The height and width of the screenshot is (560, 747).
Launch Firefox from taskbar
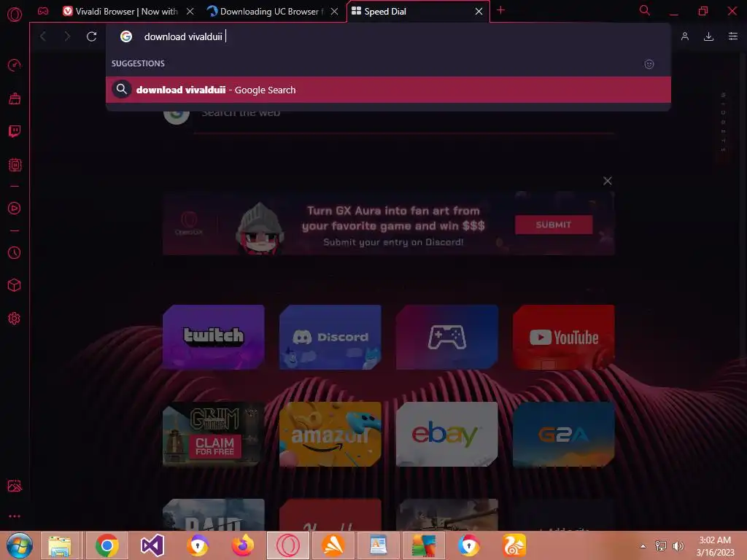click(243, 545)
